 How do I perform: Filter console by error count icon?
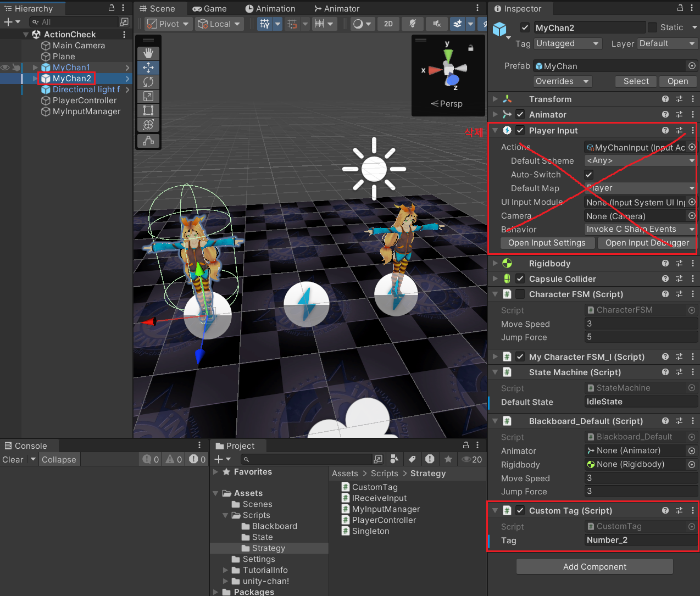pyautogui.click(x=197, y=459)
